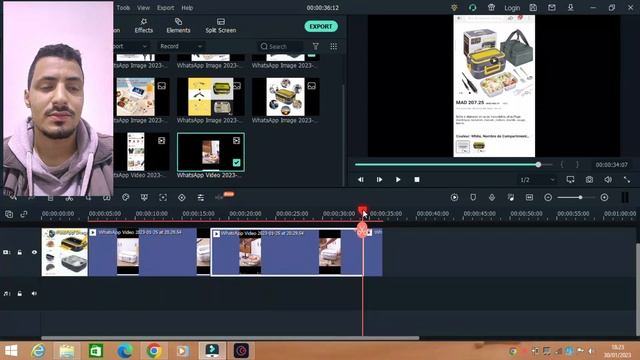Open the edit adjustments sliders icon
The width and height of the screenshot is (640, 360).
coord(200,198)
